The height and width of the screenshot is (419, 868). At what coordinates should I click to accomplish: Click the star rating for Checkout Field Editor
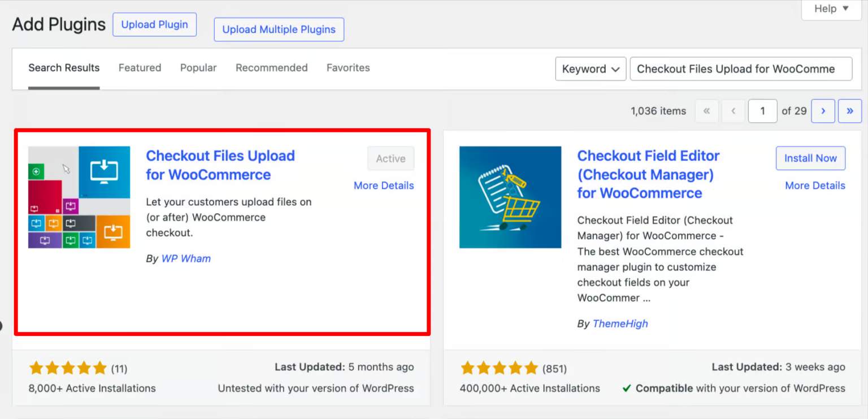500,368
